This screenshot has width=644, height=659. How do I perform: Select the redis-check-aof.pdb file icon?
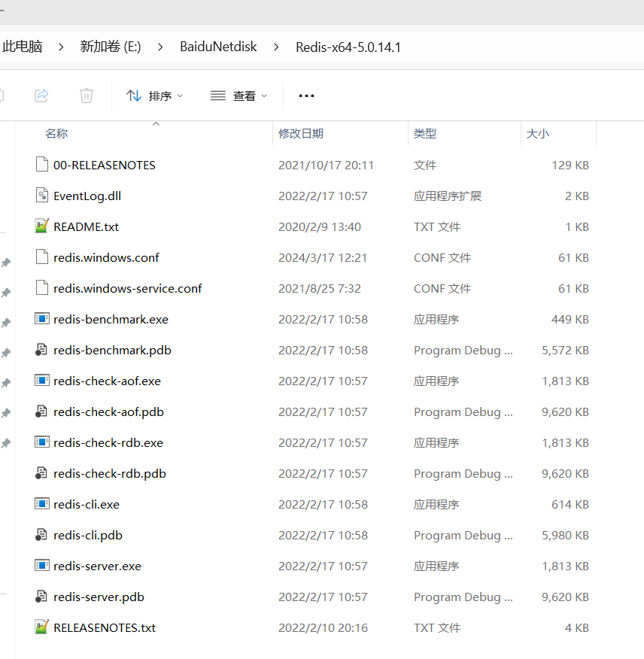coord(41,411)
